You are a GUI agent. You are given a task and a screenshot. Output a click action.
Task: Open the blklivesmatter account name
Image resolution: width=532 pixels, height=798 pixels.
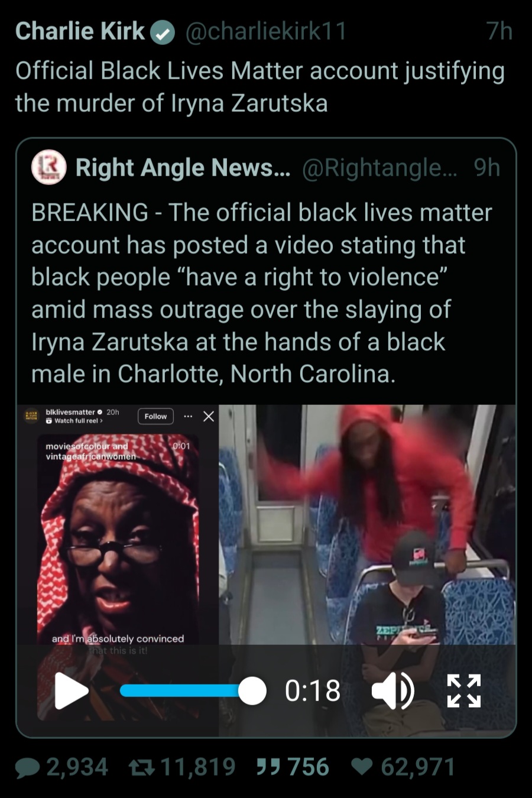tap(70, 412)
